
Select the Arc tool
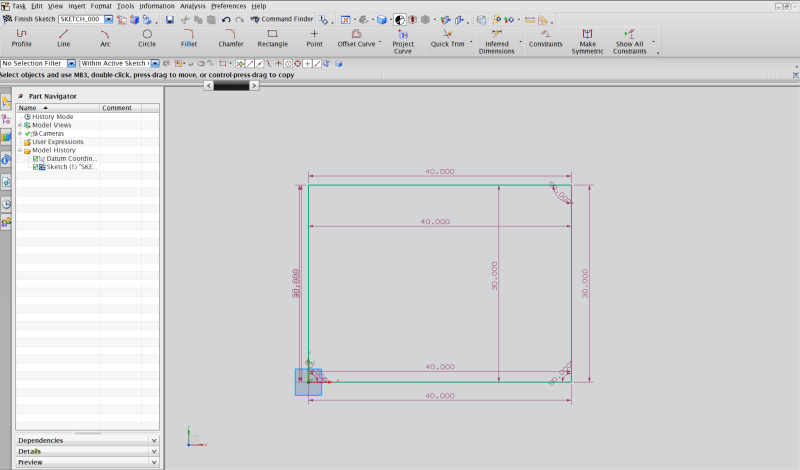(105, 39)
